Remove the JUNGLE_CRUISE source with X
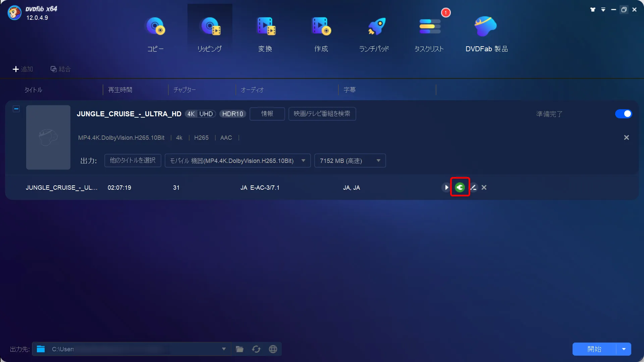Screen dimensions: 644x362 click(626, 137)
